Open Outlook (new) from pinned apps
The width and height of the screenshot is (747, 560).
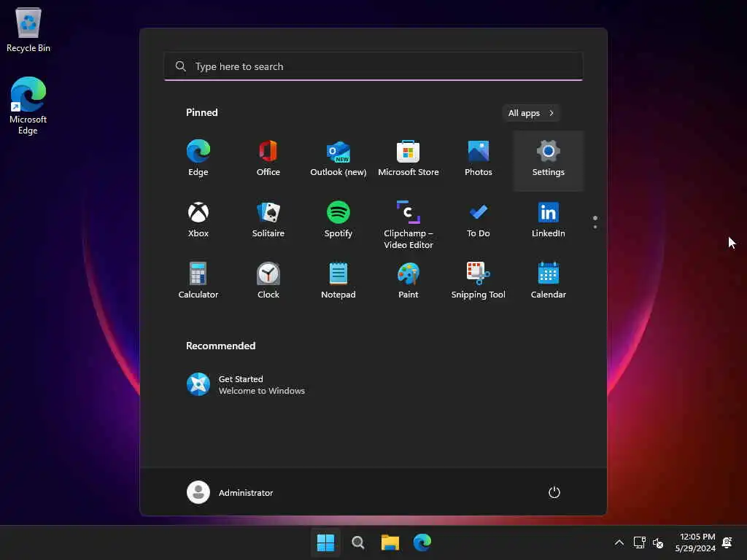[338, 160]
